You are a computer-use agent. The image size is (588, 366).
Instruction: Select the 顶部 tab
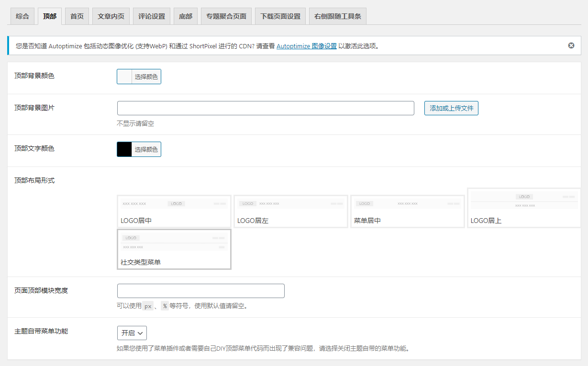[x=49, y=16]
